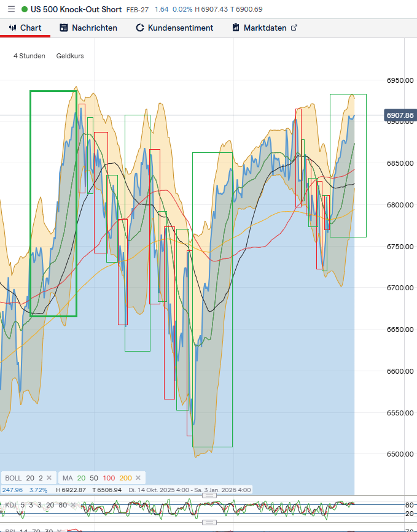Click the candlestick icon on Chart tab
Image resolution: width=417 pixels, height=532 pixels.
(12, 28)
